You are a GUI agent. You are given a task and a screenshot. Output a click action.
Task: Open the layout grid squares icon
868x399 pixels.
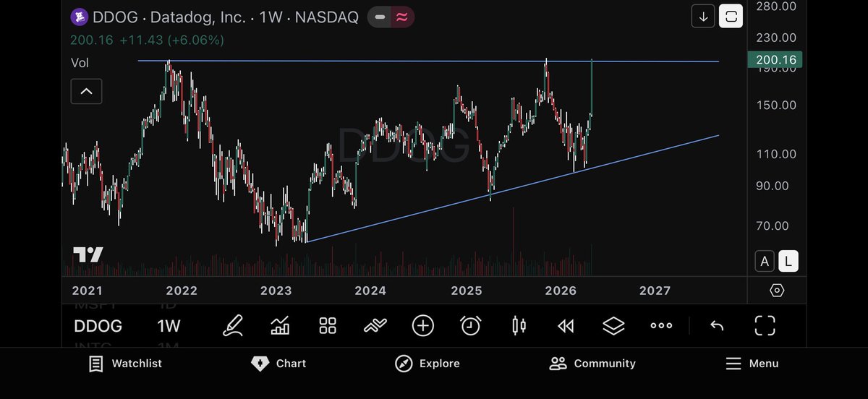(x=328, y=326)
